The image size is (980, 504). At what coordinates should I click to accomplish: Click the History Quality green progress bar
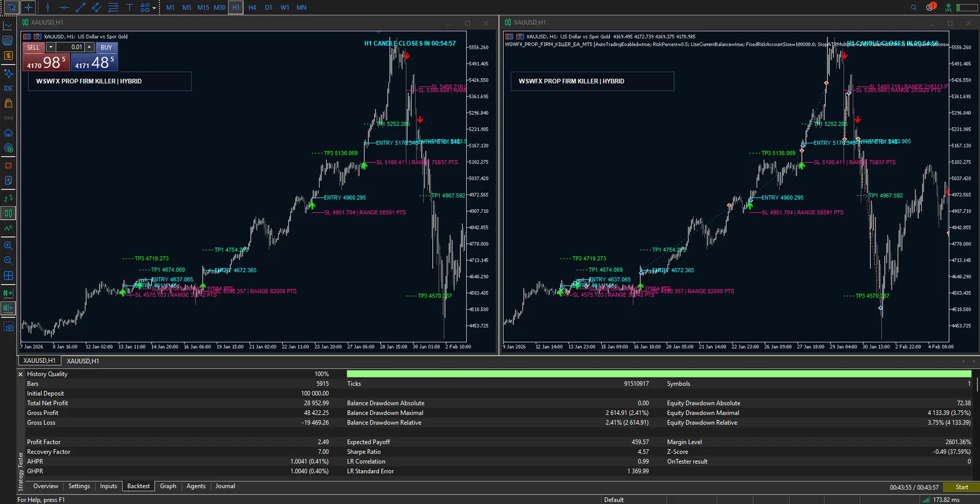point(659,374)
